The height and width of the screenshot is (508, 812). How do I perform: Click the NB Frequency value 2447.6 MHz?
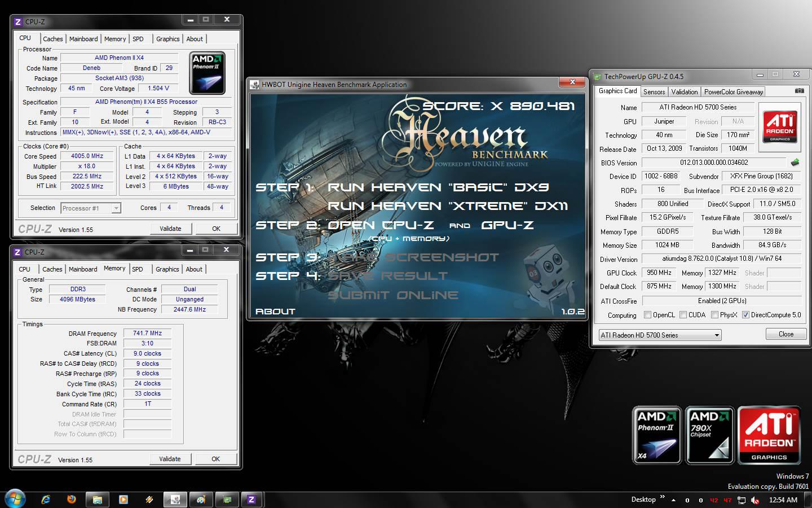(x=189, y=309)
